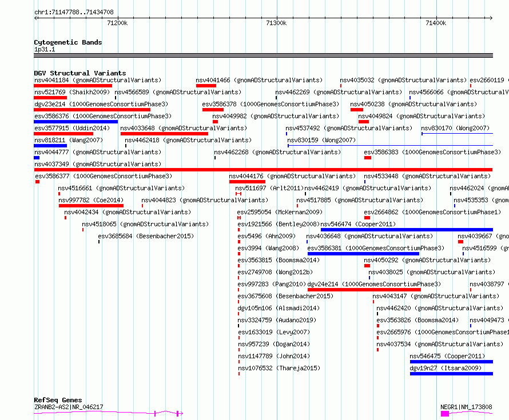The height and width of the screenshot is (420, 509).
Task: Open the nsv521769 (Shaikh2009) variant label
Action: point(72,92)
